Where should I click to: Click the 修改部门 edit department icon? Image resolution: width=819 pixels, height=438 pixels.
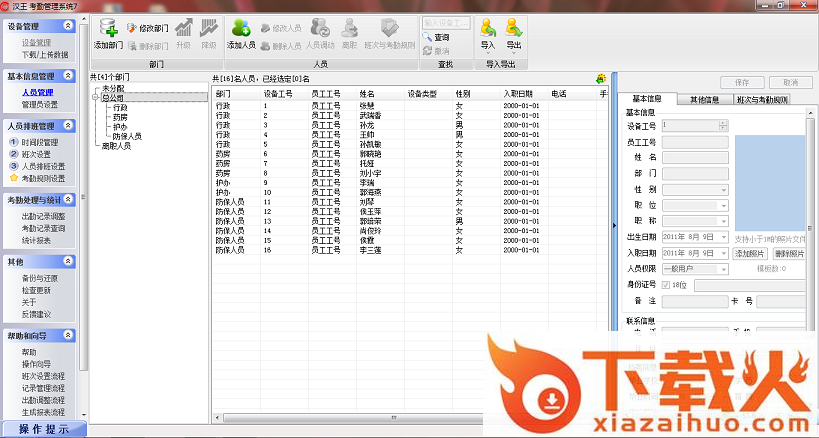coord(131,28)
